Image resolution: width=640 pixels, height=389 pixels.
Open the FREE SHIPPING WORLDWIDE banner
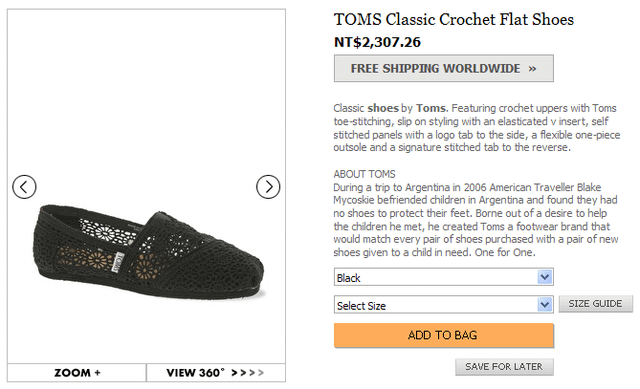444,69
